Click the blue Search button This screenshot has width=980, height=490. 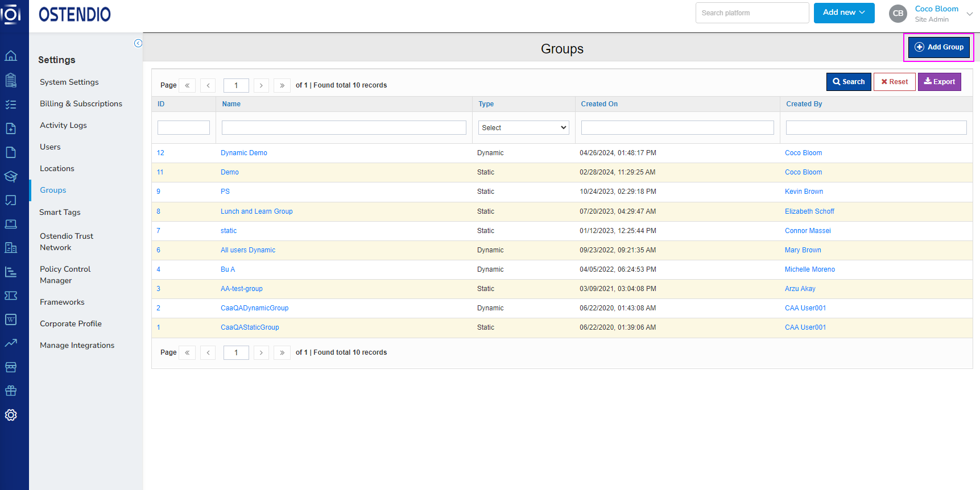tap(849, 82)
